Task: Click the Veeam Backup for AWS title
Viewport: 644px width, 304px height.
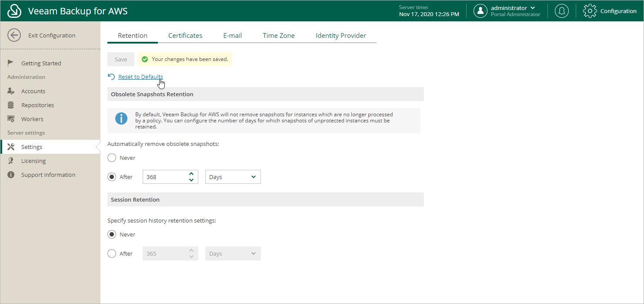Action: click(78, 11)
